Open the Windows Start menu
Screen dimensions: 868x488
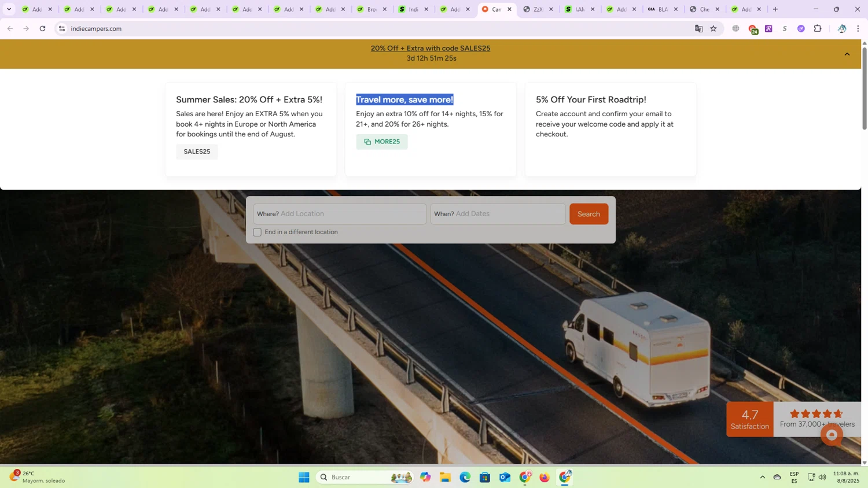point(304,477)
